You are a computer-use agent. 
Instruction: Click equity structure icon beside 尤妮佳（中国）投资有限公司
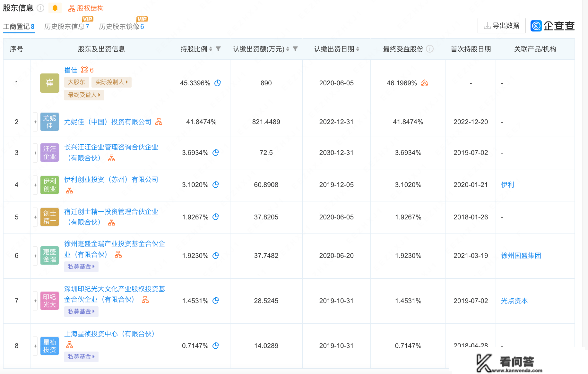[159, 122]
